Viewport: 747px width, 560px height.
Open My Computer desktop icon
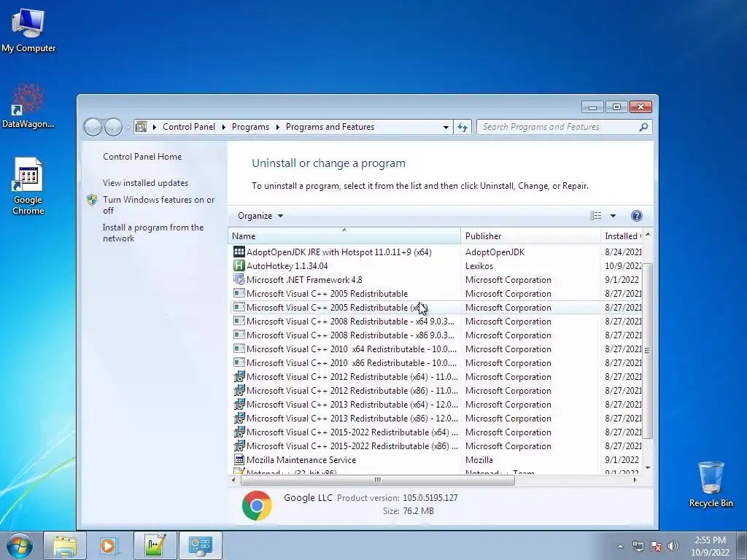pyautogui.click(x=28, y=29)
